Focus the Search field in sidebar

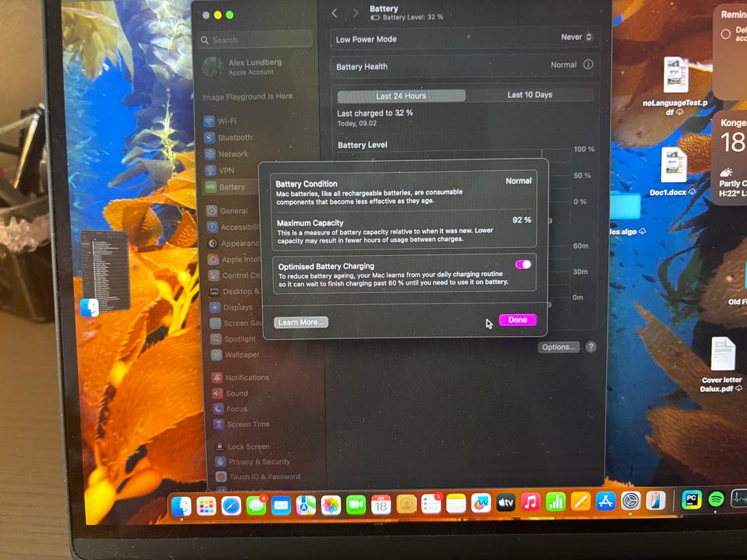(255, 40)
